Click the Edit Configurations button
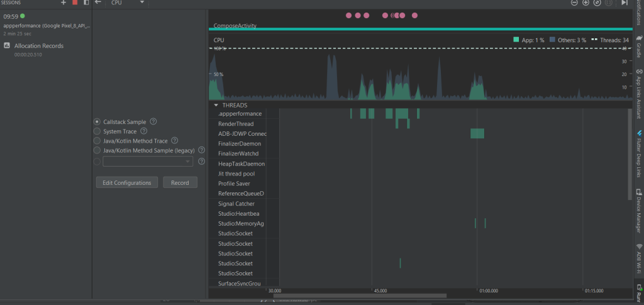Screen dimensions: 644x305 click(x=127, y=182)
